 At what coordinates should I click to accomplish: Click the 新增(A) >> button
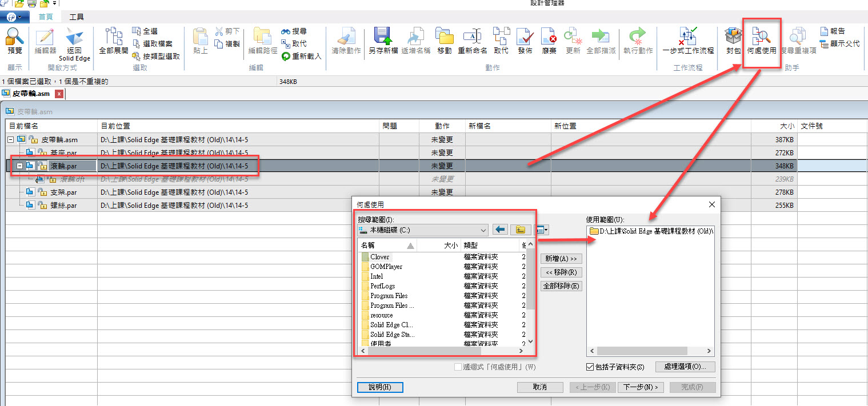point(561,259)
